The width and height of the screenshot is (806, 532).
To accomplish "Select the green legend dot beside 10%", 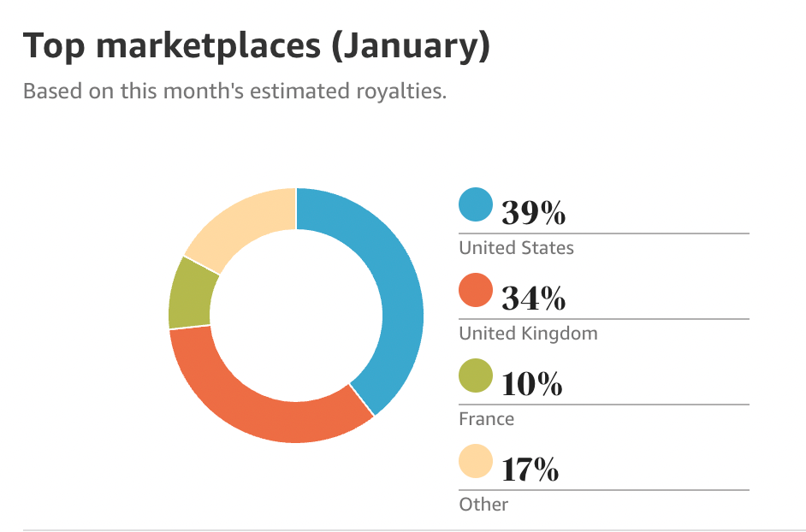I will [x=476, y=376].
